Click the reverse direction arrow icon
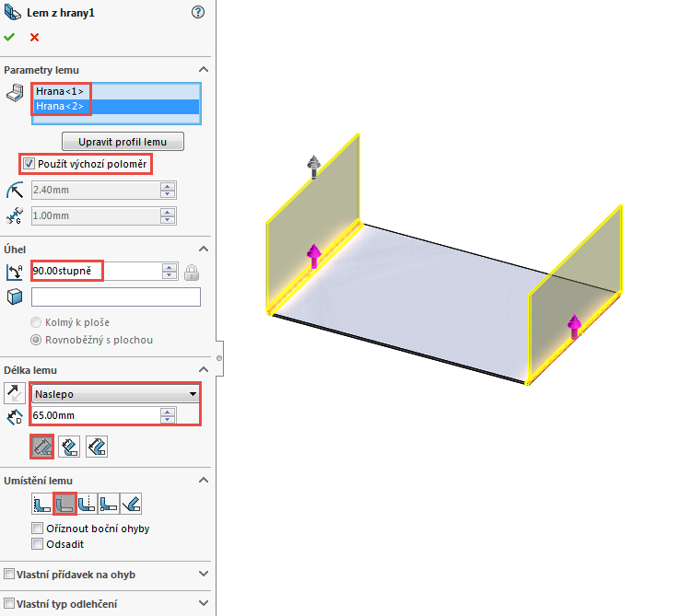 point(15,393)
